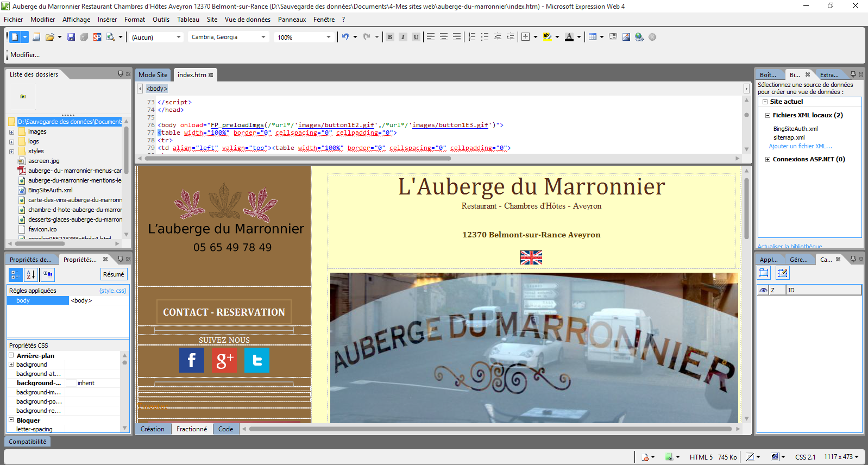Screen dimensions: 868x465
Task: Click the SuperPreview (SP) toolbar icon
Action: [x=97, y=37]
